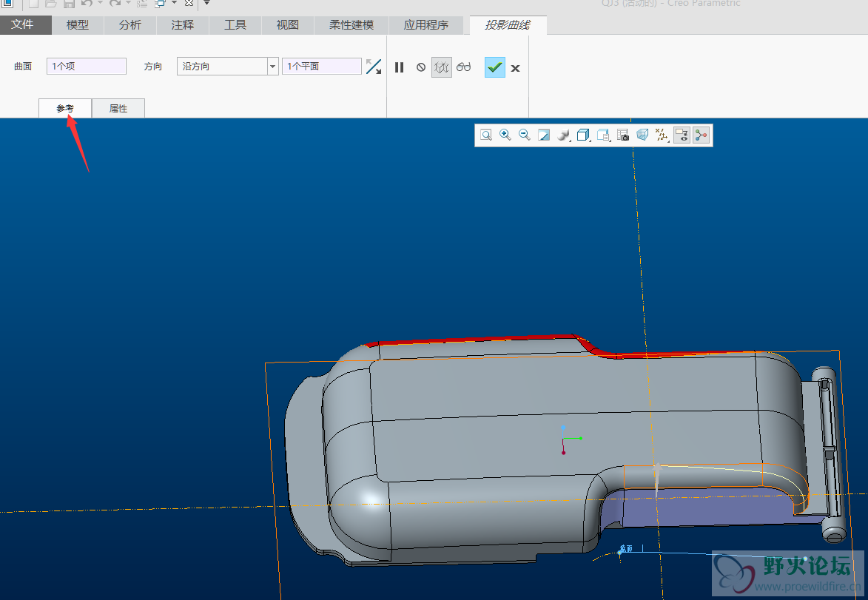The image size is (868, 600).
Task: Cancel the feature with the X button
Action: tap(515, 68)
